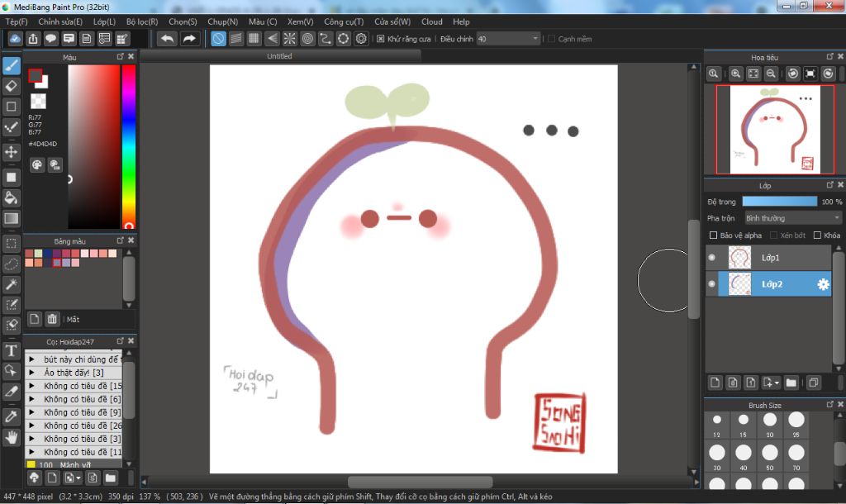Select brush size 40 preset
This screenshot has width=846, height=504.
tap(743, 457)
